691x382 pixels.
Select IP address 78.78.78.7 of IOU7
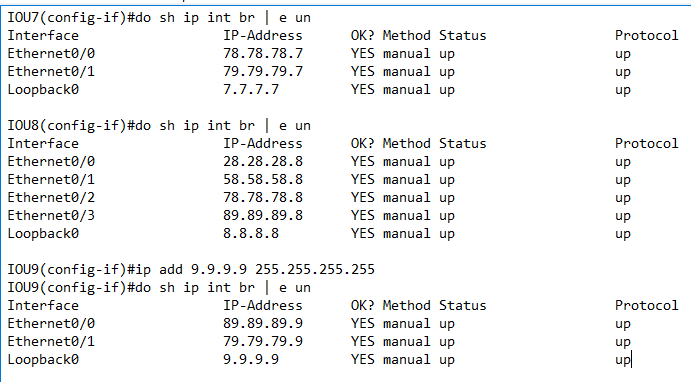pos(263,53)
